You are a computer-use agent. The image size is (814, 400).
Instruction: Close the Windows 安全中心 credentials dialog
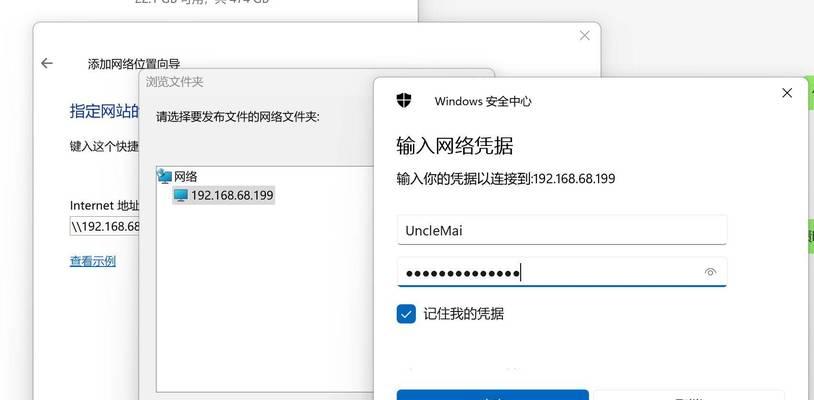(x=787, y=93)
